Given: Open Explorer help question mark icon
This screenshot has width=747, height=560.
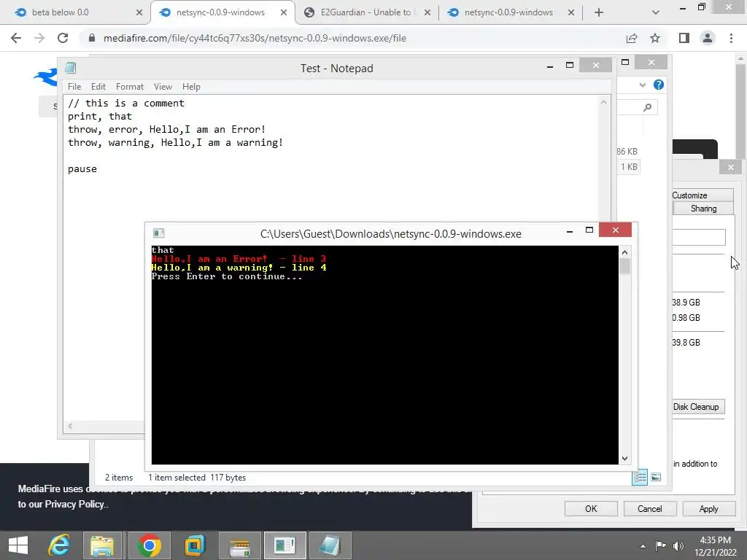Looking at the screenshot, I should click(659, 85).
